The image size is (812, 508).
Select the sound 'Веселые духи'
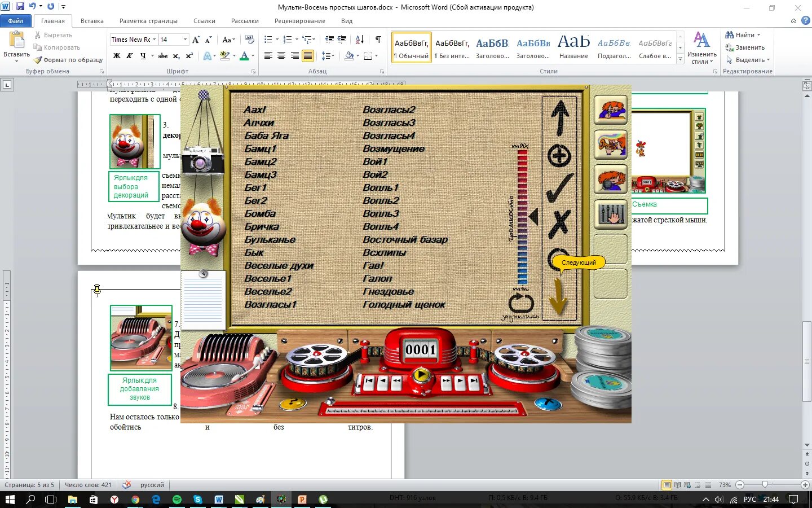click(x=279, y=265)
